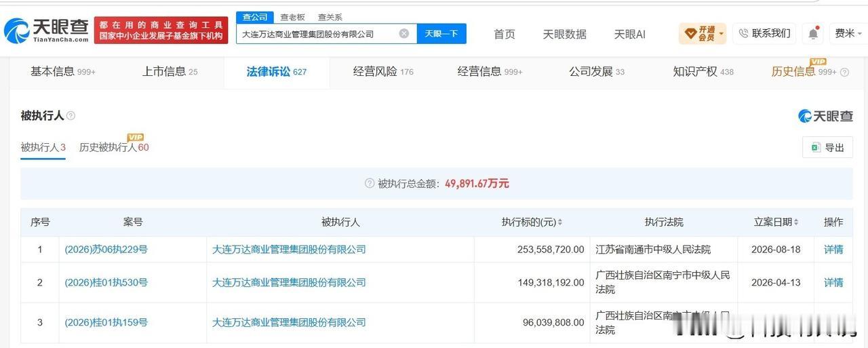This screenshot has height=348, width=868.
Task: Click the help icon beside 被执行总金额
Action: pos(370,183)
